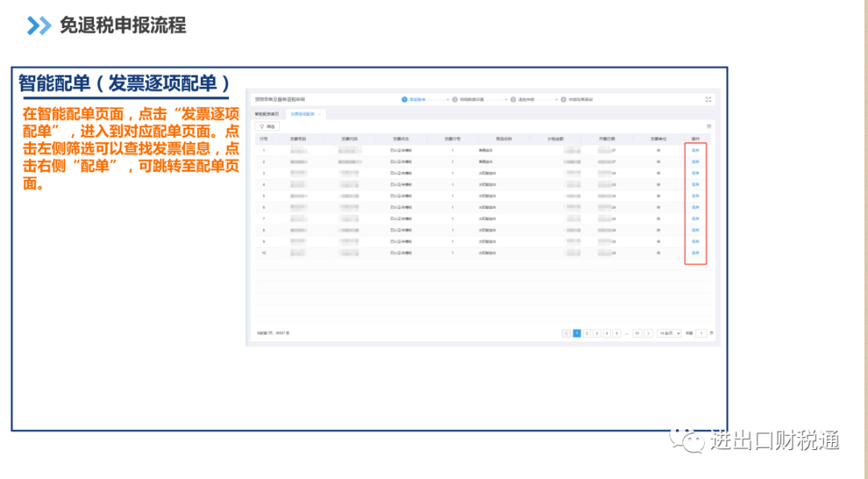Select step 2 circle in the progress bar
Screen dimensions: 868x479
click(455, 100)
